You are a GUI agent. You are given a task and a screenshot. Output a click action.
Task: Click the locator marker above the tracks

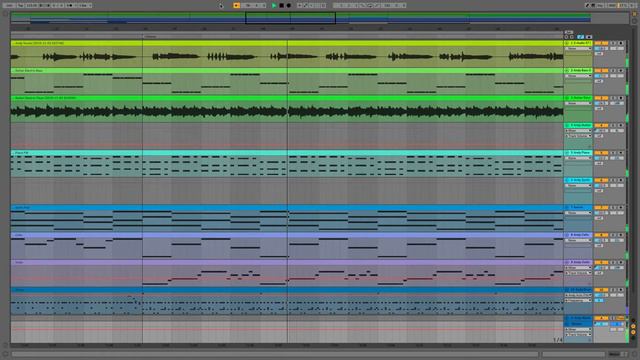(x=150, y=37)
